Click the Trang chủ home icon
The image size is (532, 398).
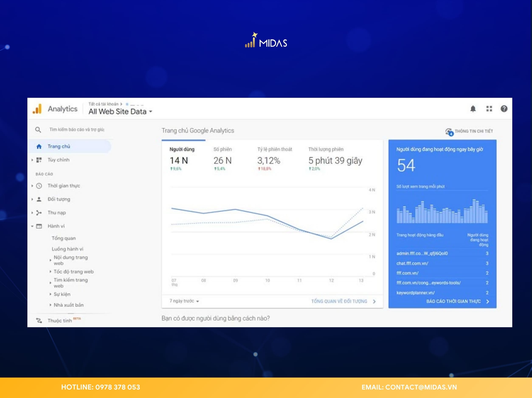tap(39, 146)
